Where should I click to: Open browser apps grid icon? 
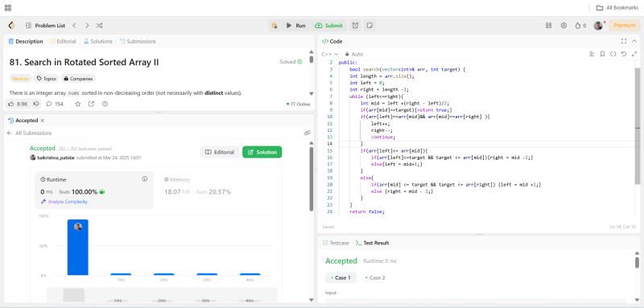pyautogui.click(x=8, y=8)
